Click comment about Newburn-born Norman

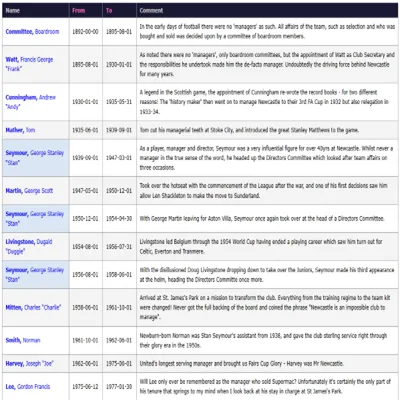(x=263, y=340)
